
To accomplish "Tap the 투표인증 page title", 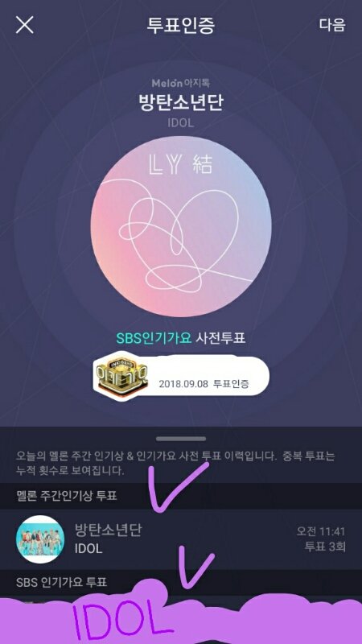I will (180, 25).
